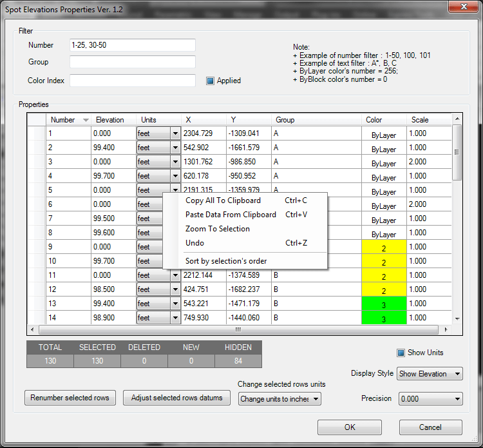Open units dropdown for row 1
483x448 pixels.
tap(175, 133)
